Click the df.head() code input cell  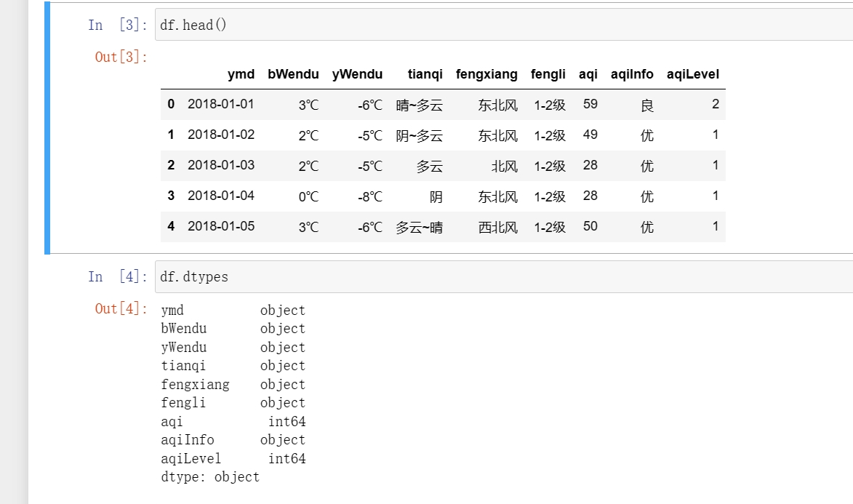[502, 25]
